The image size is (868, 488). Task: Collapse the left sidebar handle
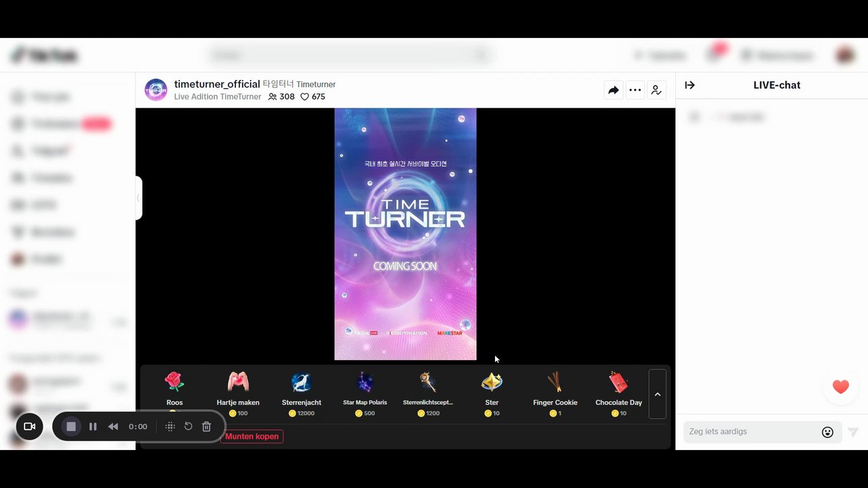click(x=138, y=198)
